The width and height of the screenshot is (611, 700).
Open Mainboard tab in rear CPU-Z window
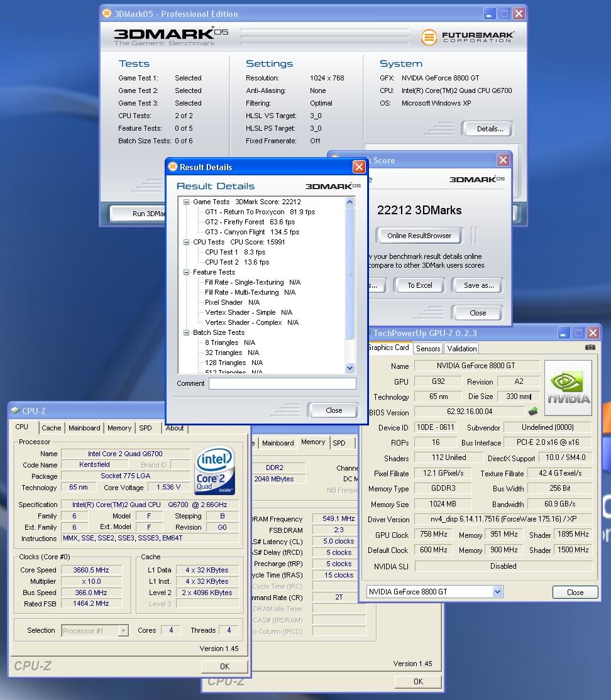tap(278, 443)
